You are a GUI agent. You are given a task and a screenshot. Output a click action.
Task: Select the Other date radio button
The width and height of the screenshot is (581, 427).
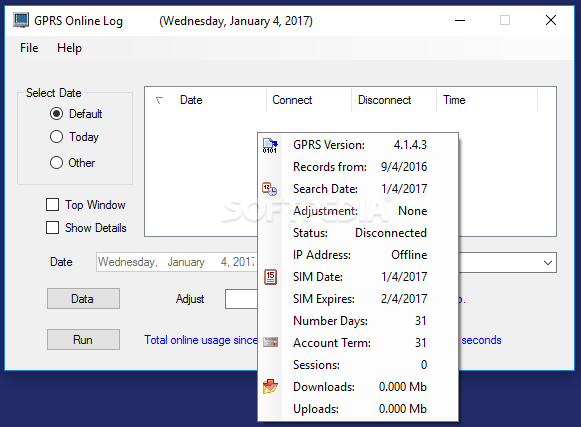point(56,162)
